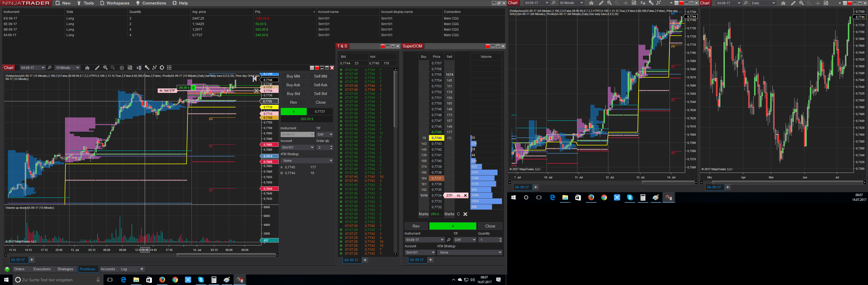The image size is (868, 285).
Task: Open the Workspaces menu
Action: click(x=115, y=3)
